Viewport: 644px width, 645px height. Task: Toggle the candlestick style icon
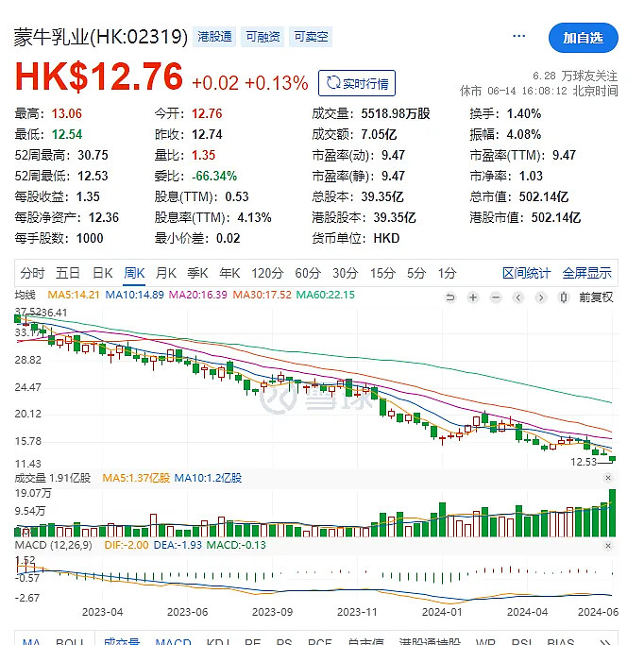(x=564, y=297)
